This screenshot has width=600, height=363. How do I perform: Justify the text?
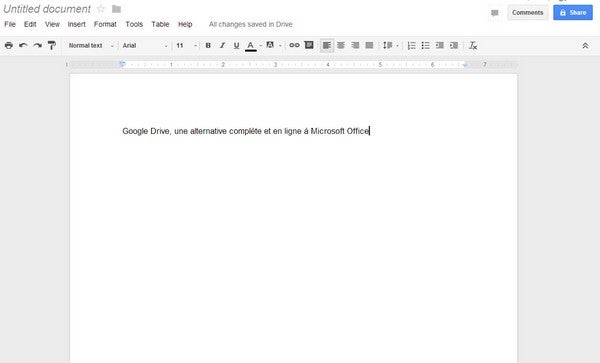click(369, 46)
